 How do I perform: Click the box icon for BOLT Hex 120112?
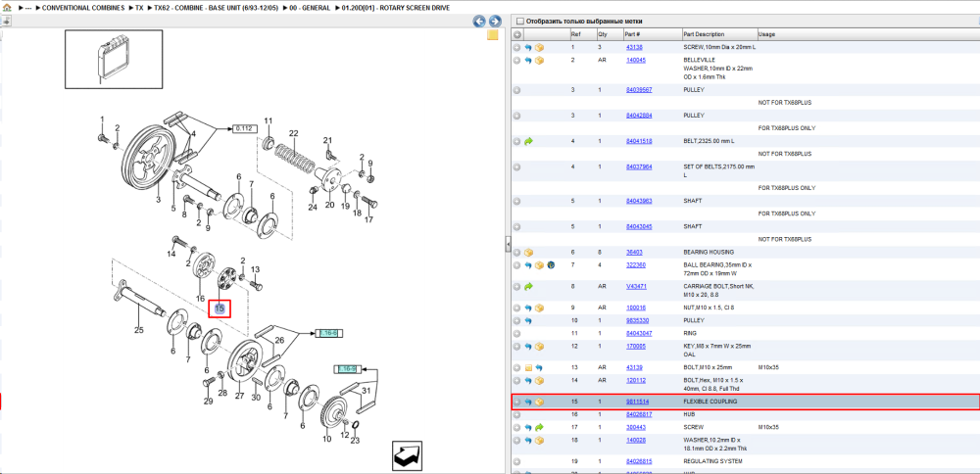click(x=539, y=381)
